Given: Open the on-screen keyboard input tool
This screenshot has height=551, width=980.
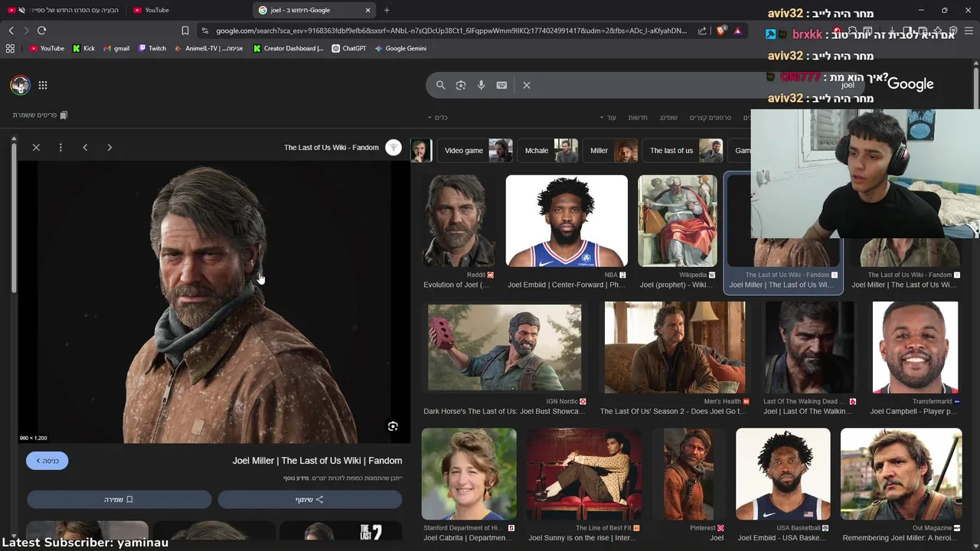Looking at the screenshot, I should point(501,85).
